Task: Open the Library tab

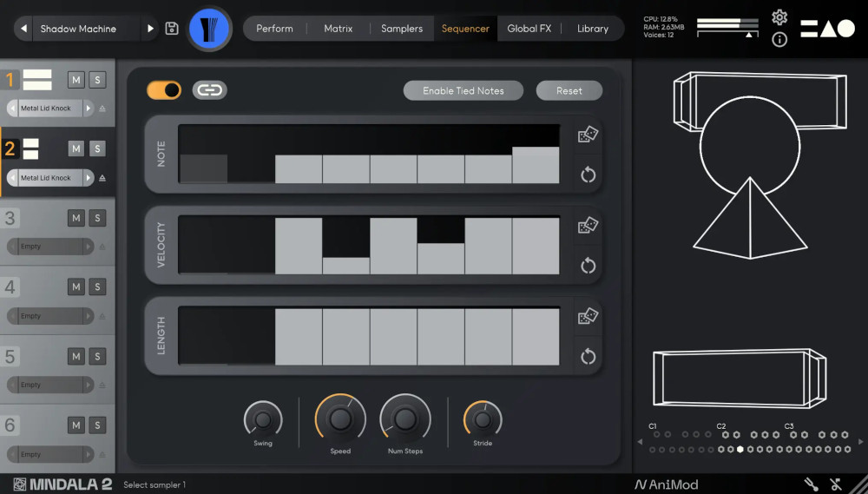Action: (593, 29)
